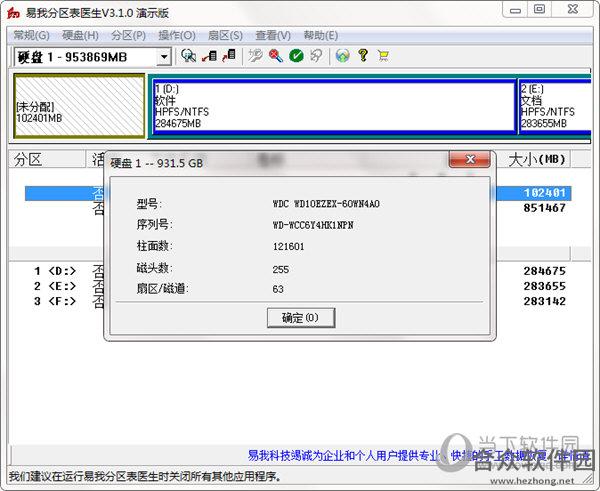The width and height of the screenshot is (600, 491).
Task: Maximize the main application window
Action: tap(540, 9)
